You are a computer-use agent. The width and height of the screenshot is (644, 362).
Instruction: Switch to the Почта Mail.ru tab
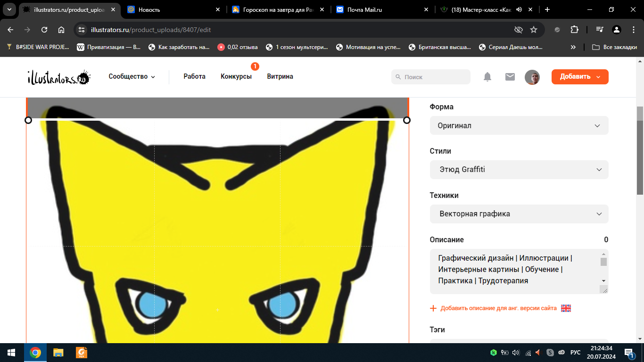point(383,9)
